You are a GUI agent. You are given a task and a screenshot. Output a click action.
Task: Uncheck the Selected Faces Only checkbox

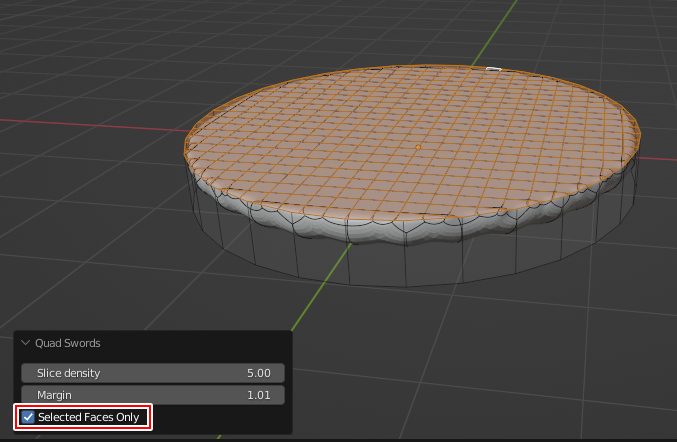tap(28, 417)
